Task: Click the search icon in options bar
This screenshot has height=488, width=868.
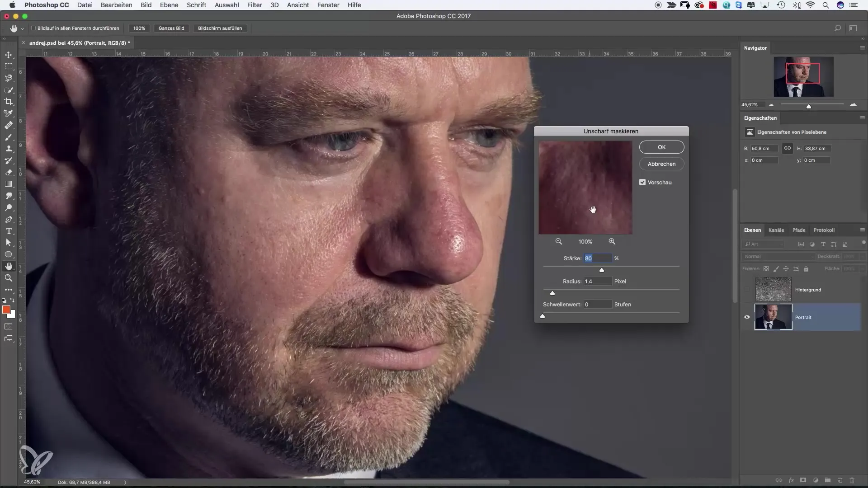Action: [x=838, y=28]
